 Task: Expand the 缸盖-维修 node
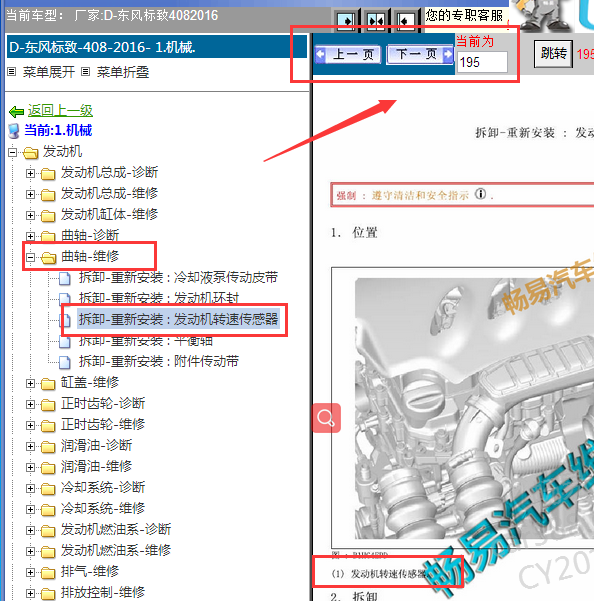(30, 383)
